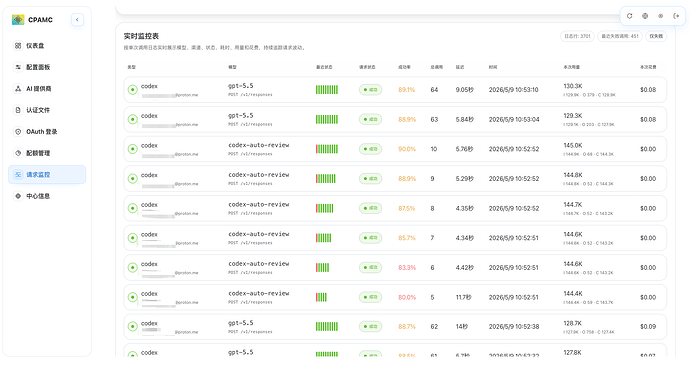Screen dimensions: 690x365
Task: Open the 配额管理 page
Action: click(x=47, y=153)
